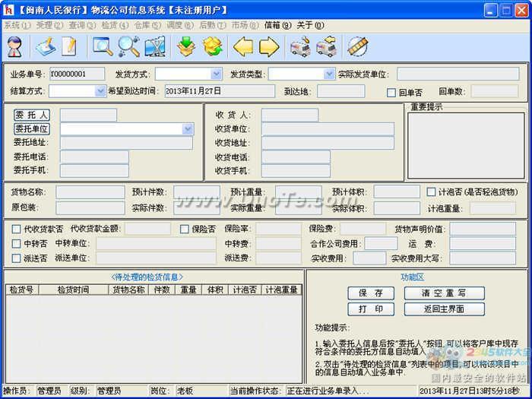532x399 pixels.
Task: Click the 收货地址 input field
Action: point(328,143)
